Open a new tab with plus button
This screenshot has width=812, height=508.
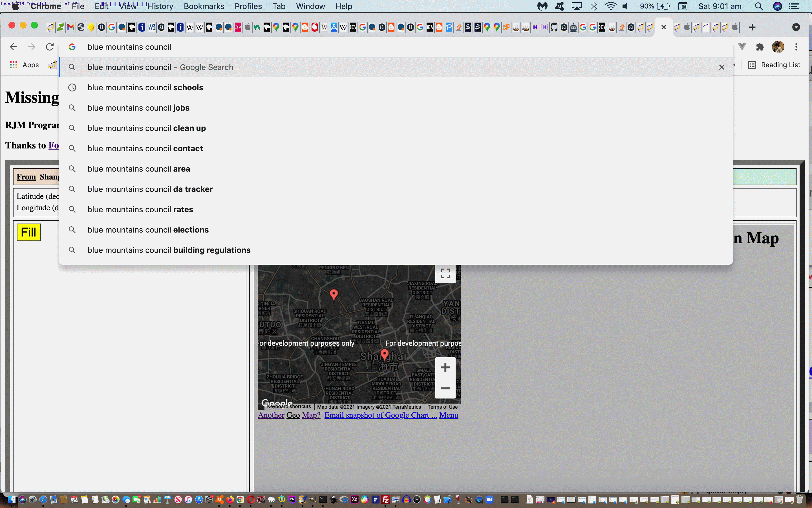click(752, 27)
